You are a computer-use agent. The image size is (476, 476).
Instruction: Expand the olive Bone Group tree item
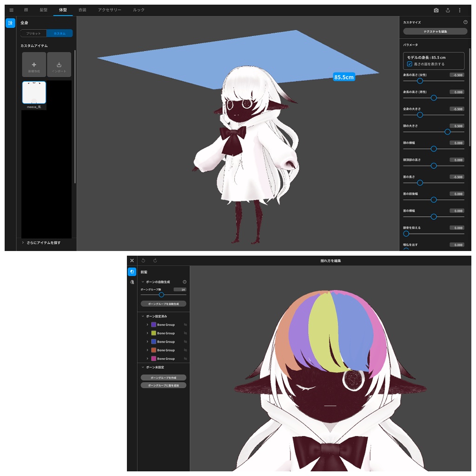click(148, 333)
